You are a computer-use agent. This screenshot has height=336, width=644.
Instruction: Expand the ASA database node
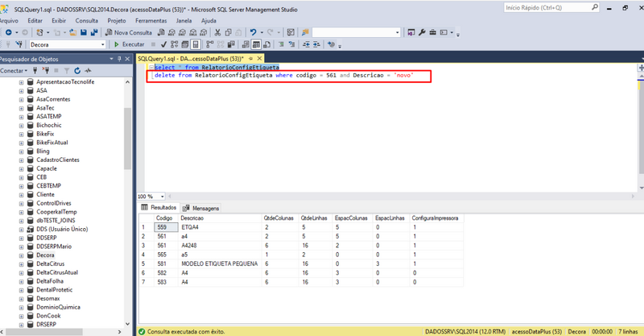pyautogui.click(x=22, y=90)
